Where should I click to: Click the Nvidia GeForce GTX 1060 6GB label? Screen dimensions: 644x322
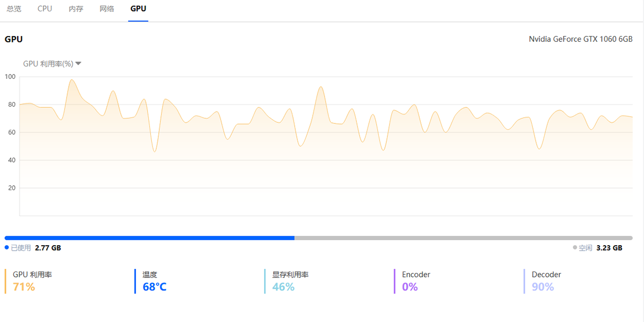click(581, 39)
